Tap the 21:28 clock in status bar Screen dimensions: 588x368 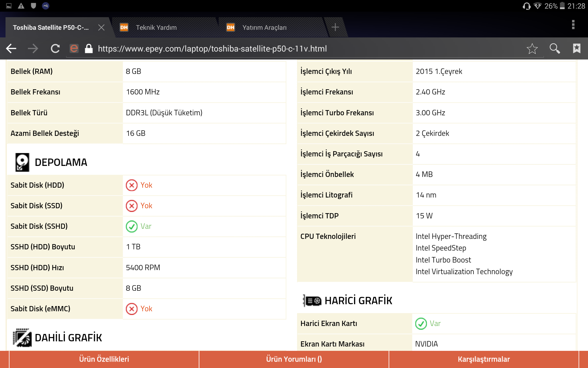click(576, 6)
